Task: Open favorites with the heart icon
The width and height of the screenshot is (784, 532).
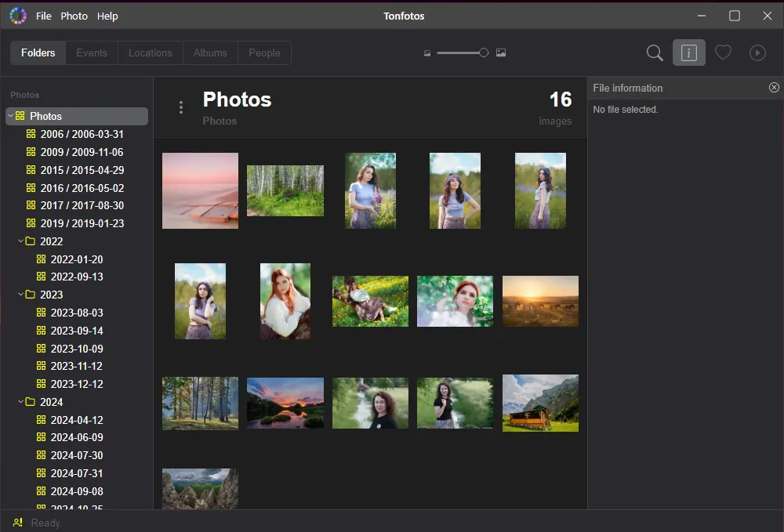Action: 723,52
